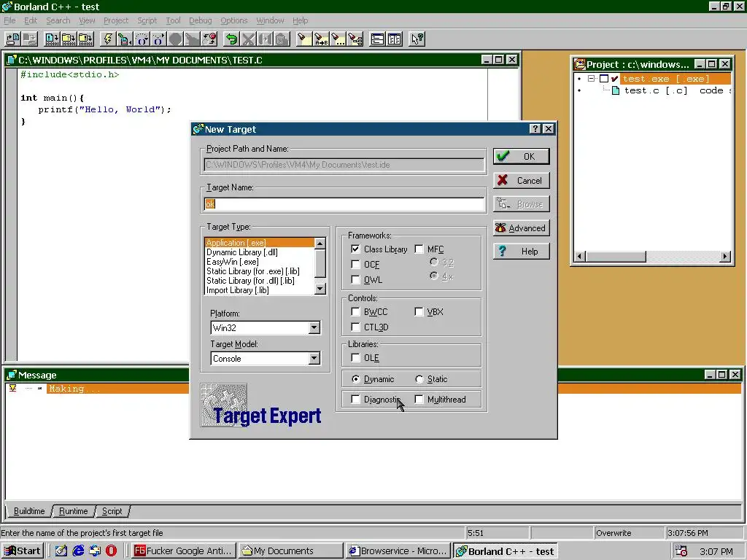Click the Toggle breakpoint icon with red stop sign
The width and height of the screenshot is (747, 560).
click(209, 39)
